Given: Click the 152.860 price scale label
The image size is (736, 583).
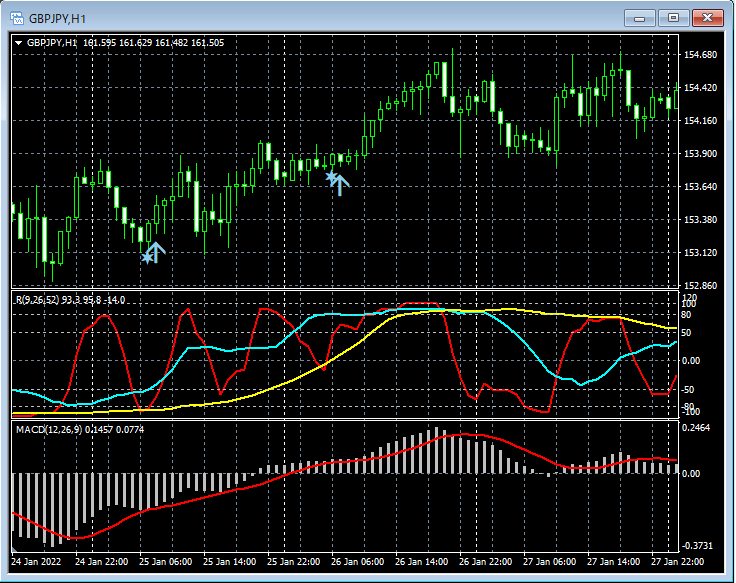Looking at the screenshot, I should (700, 285).
